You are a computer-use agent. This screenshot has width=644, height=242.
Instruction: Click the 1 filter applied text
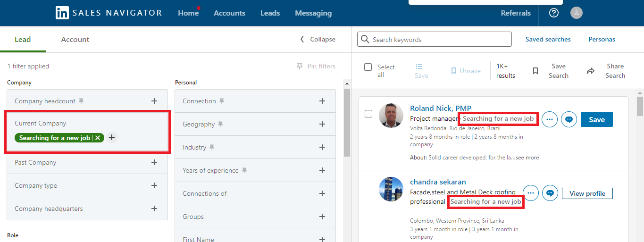(28, 66)
